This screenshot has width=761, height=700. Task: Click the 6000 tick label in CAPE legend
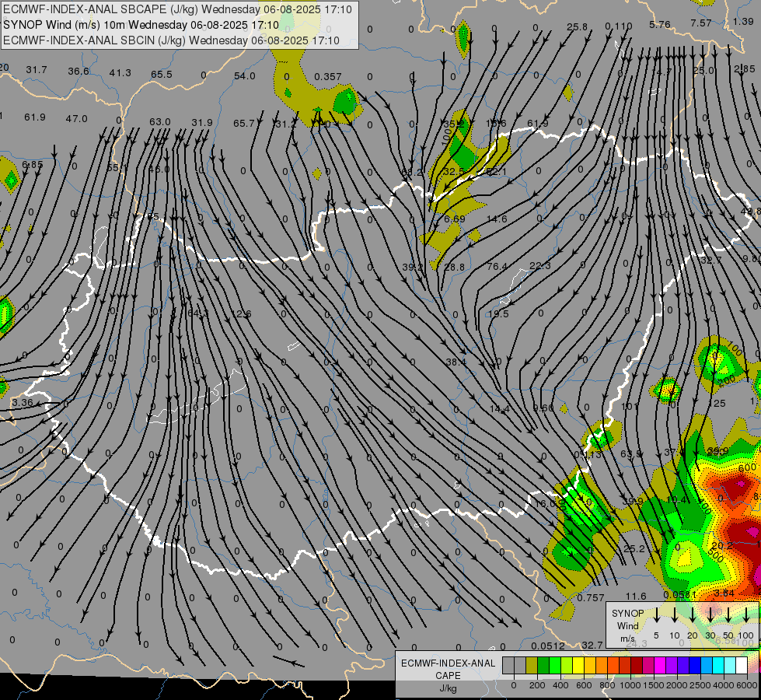tap(748, 685)
